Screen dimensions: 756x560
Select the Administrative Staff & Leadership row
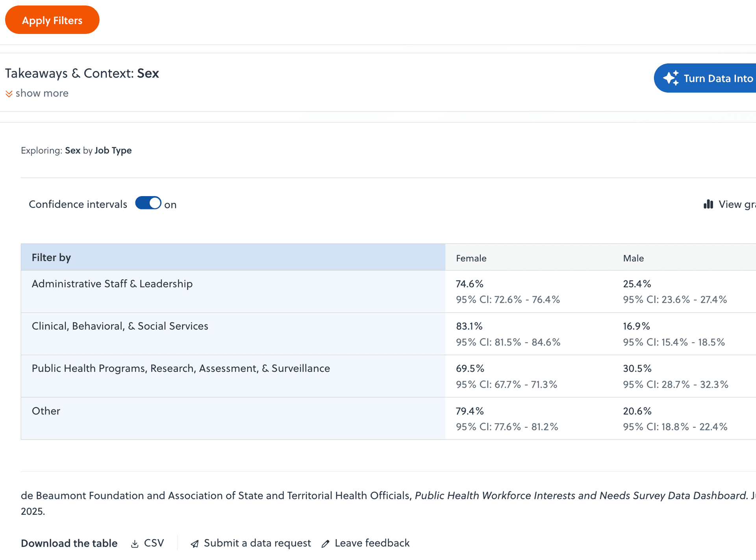tap(112, 284)
